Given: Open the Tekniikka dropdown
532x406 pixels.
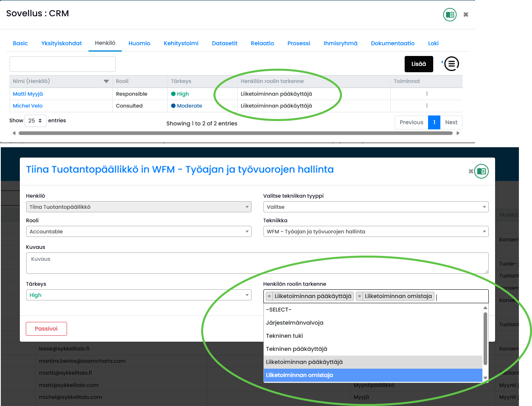Looking at the screenshot, I should (x=376, y=231).
